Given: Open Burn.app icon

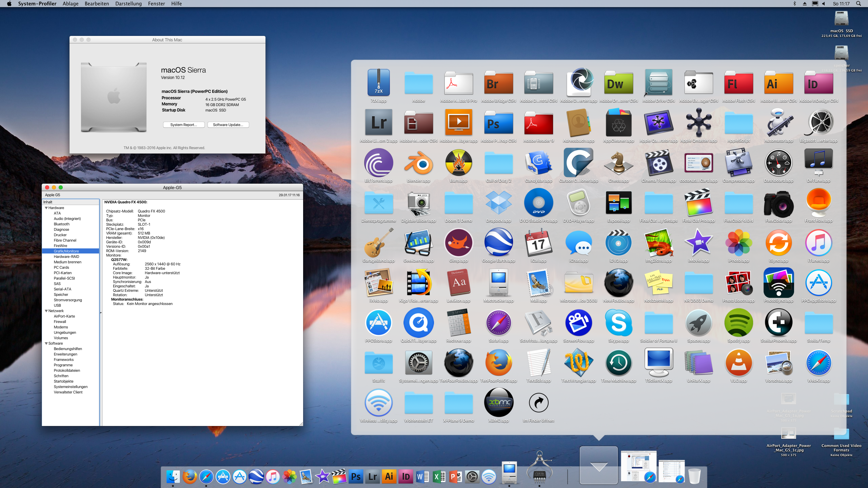Looking at the screenshot, I should pyautogui.click(x=458, y=162).
